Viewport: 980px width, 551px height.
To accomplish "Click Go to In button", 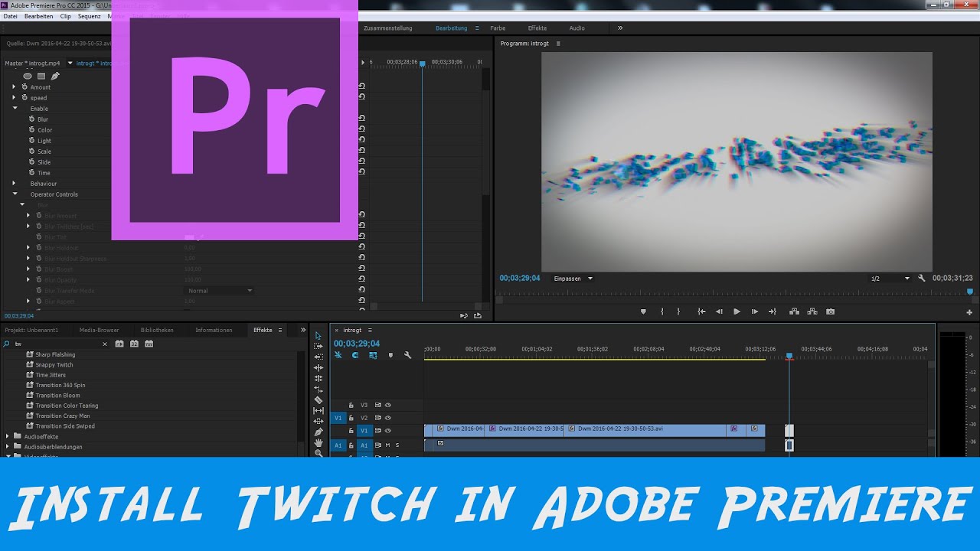I will coord(701,311).
